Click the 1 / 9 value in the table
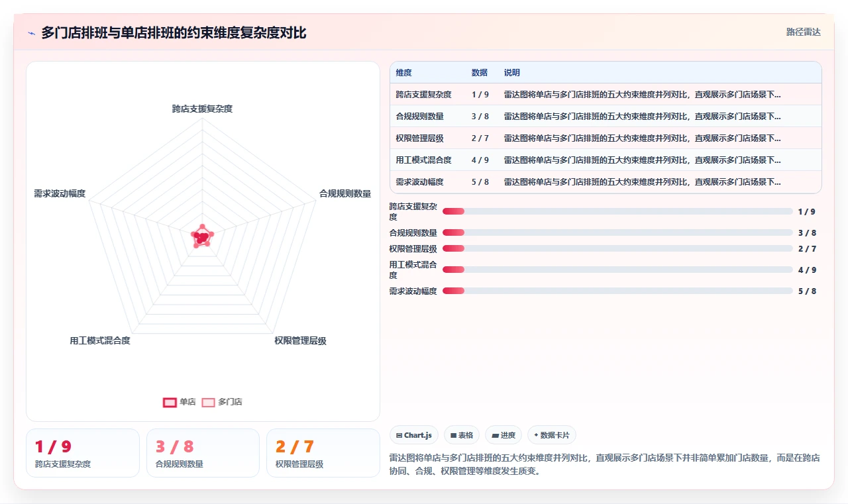848x504 pixels. [x=480, y=95]
